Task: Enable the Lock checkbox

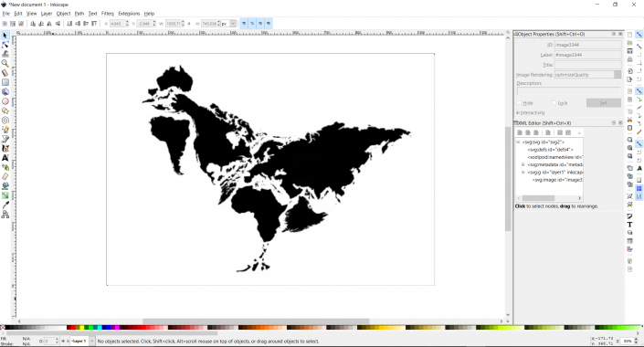Action: point(554,102)
